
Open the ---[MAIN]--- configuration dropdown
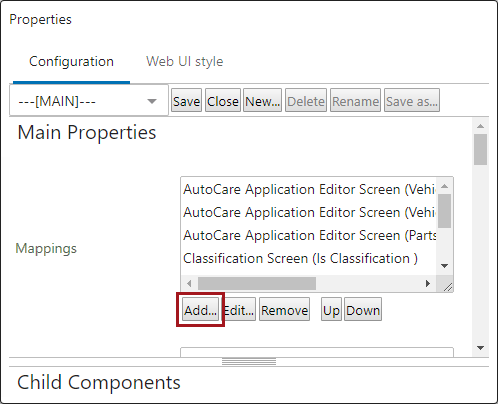click(x=89, y=101)
